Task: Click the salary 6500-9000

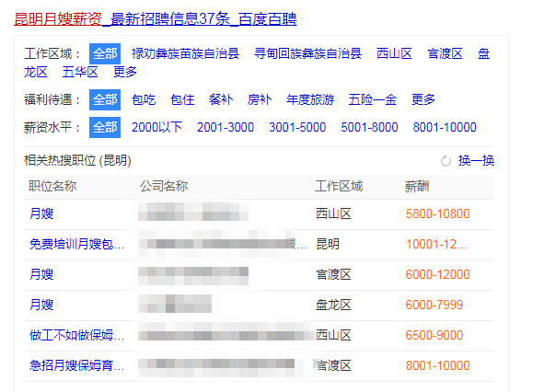Action: [434, 336]
